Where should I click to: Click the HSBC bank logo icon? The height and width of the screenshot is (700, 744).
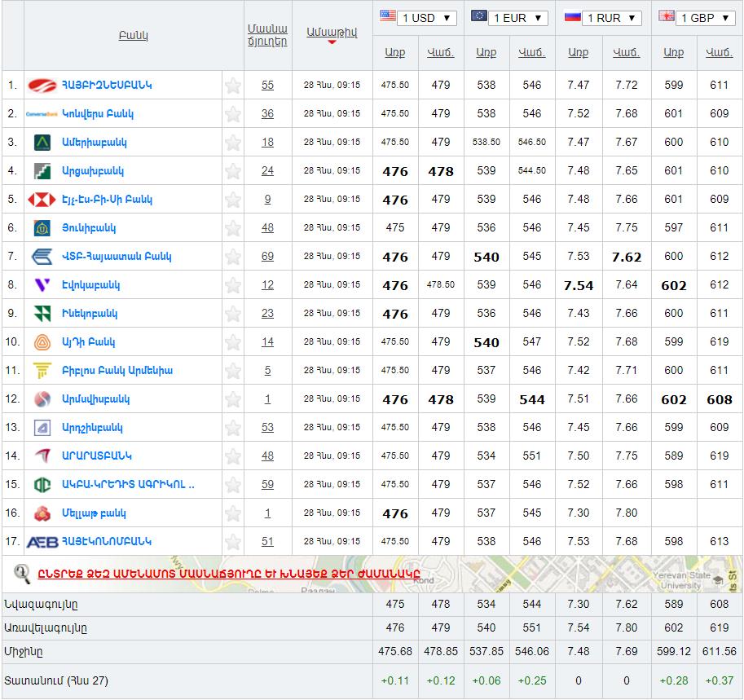pyautogui.click(x=42, y=200)
